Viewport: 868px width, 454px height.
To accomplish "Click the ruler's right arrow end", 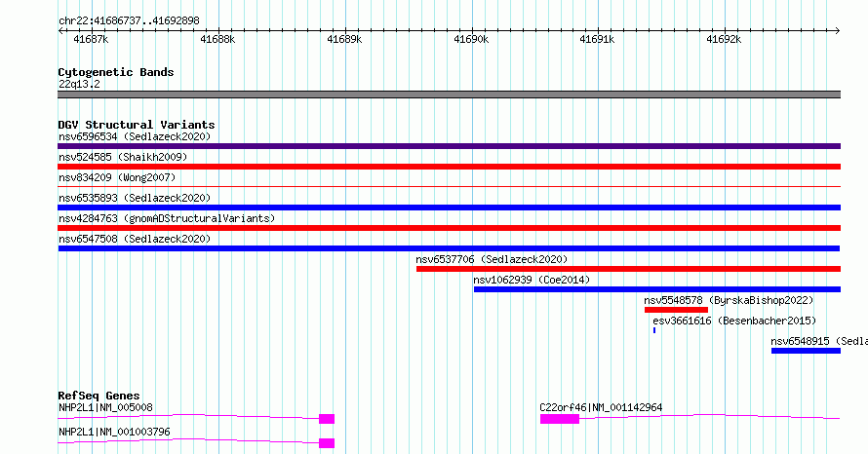I will coord(838,31).
